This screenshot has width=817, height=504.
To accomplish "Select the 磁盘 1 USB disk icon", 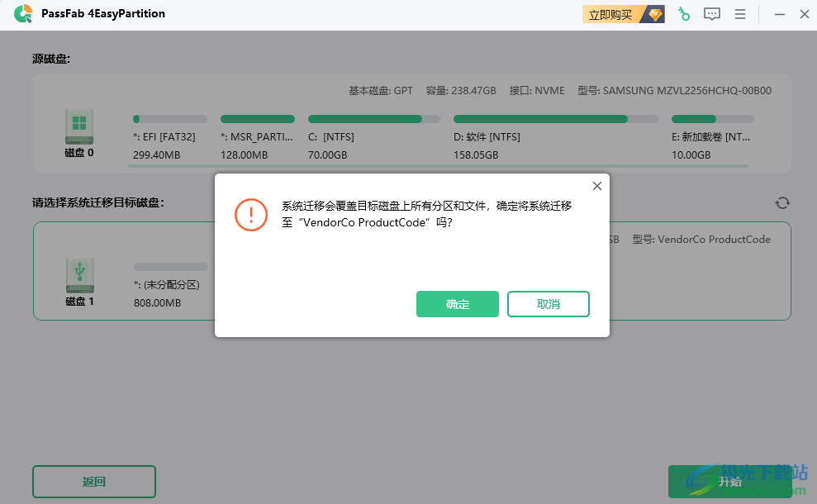I will 80,274.
